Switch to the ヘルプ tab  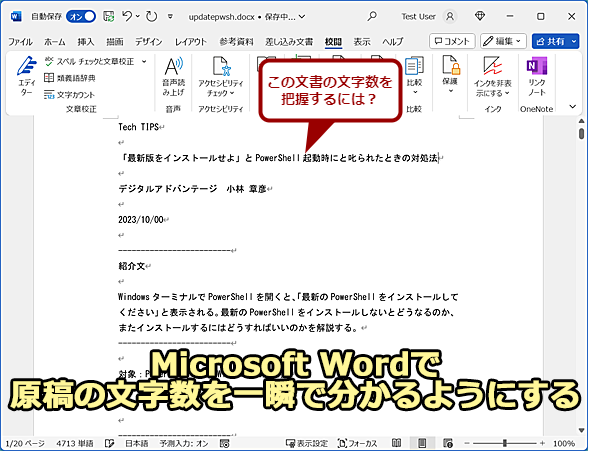393,41
